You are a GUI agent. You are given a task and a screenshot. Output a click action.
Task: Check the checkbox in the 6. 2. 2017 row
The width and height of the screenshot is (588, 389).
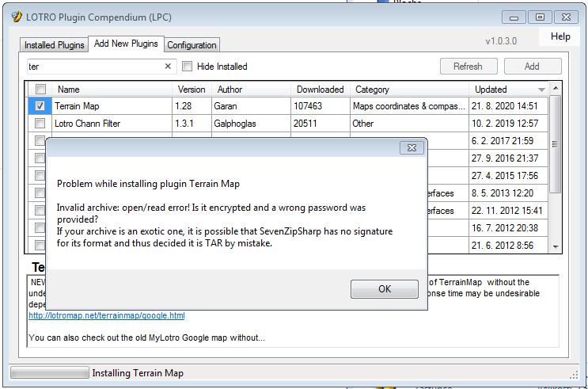[x=40, y=140]
